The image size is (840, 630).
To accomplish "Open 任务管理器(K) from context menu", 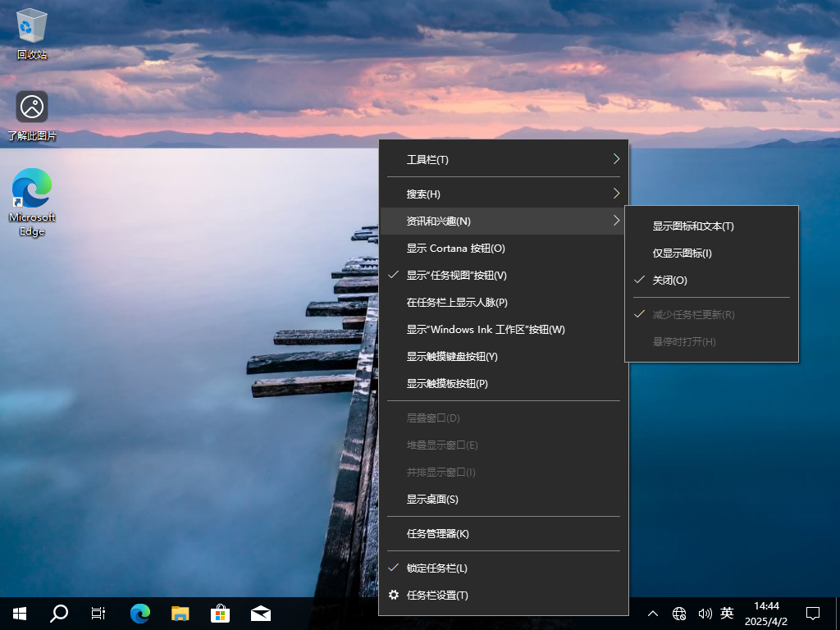I will pyautogui.click(x=504, y=533).
